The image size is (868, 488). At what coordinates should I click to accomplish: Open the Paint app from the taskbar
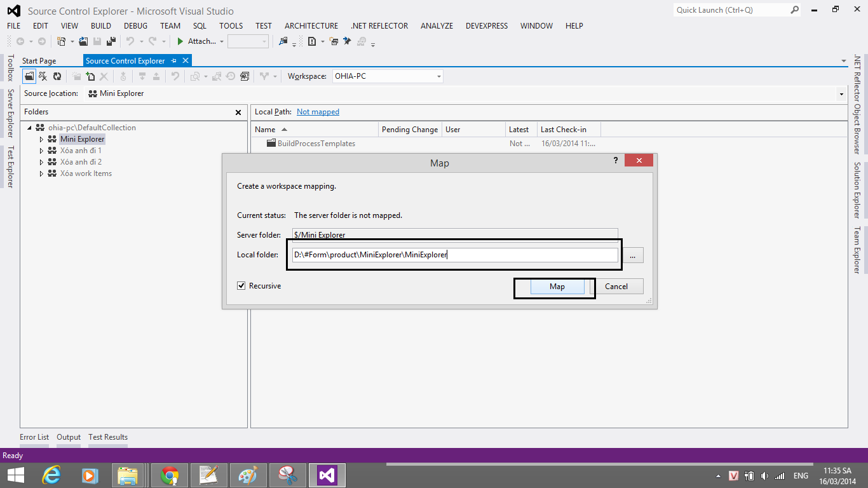247,475
